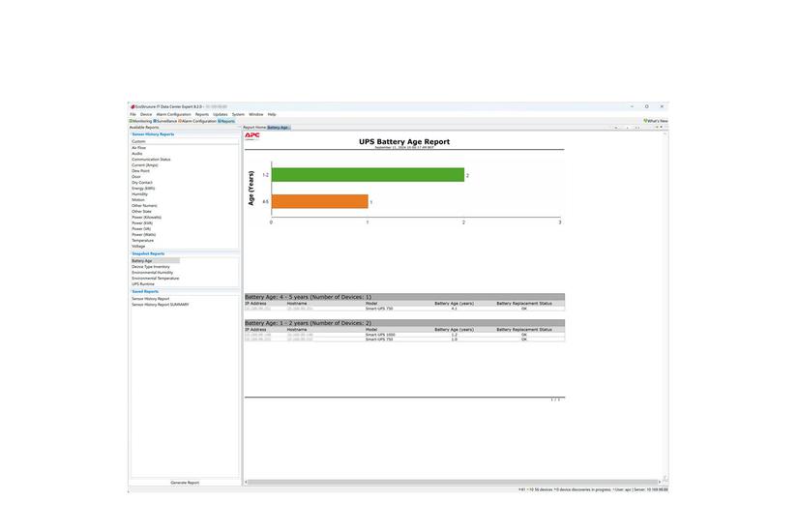Screen dimensions: 798x532
Task: Switch to the Surveillance perspective
Action: [x=164, y=121]
